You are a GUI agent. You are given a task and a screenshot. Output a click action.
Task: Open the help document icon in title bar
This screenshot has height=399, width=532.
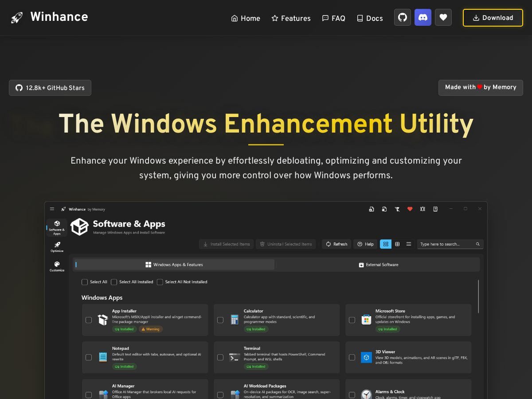(x=435, y=209)
